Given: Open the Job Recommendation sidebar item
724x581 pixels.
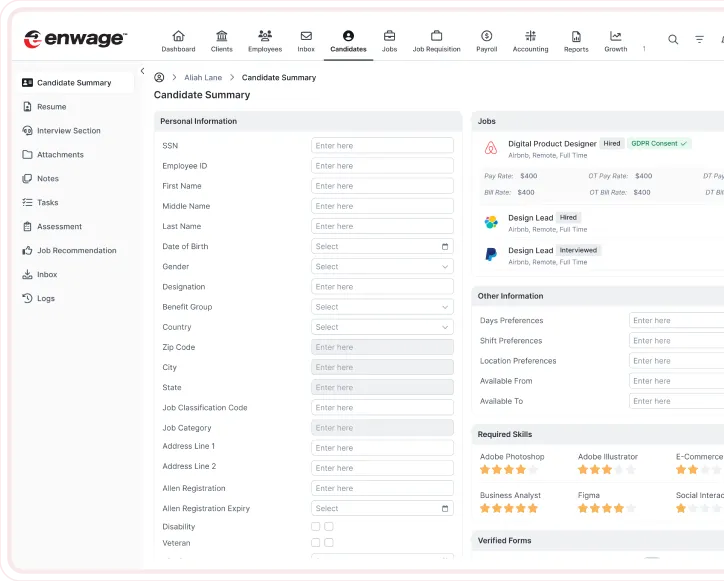Looking at the screenshot, I should pos(76,251).
